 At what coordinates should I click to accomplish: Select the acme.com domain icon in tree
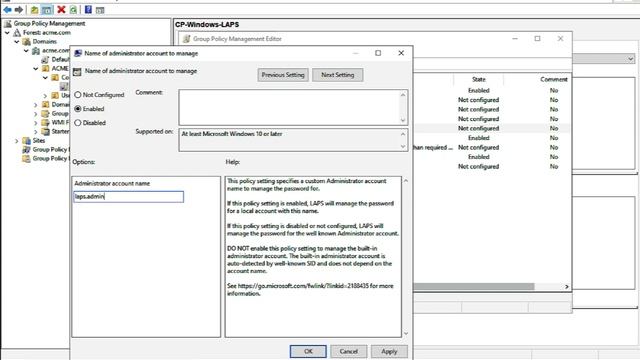click(x=36, y=51)
